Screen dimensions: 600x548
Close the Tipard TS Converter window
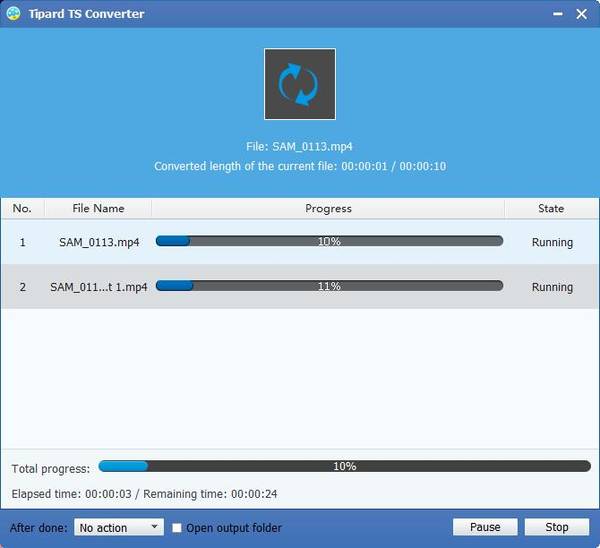[x=581, y=14]
